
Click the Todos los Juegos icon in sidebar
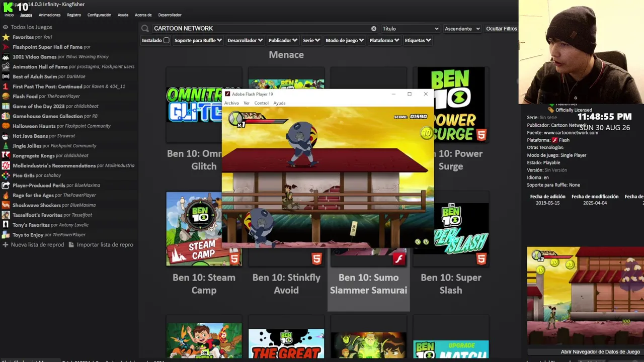point(6,27)
